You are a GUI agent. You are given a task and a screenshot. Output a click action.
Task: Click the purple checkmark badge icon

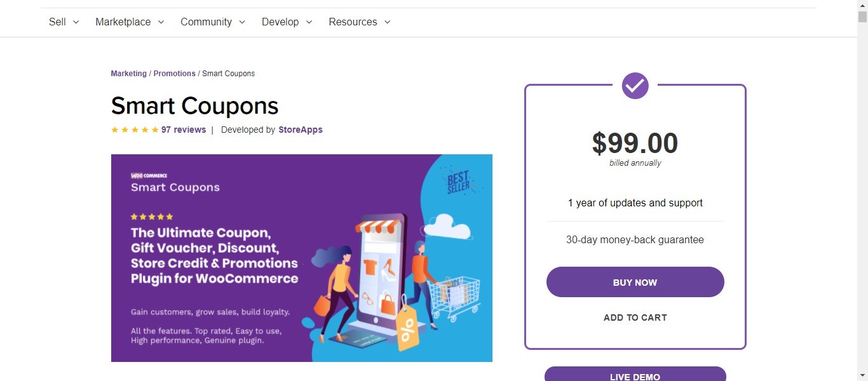(x=635, y=85)
